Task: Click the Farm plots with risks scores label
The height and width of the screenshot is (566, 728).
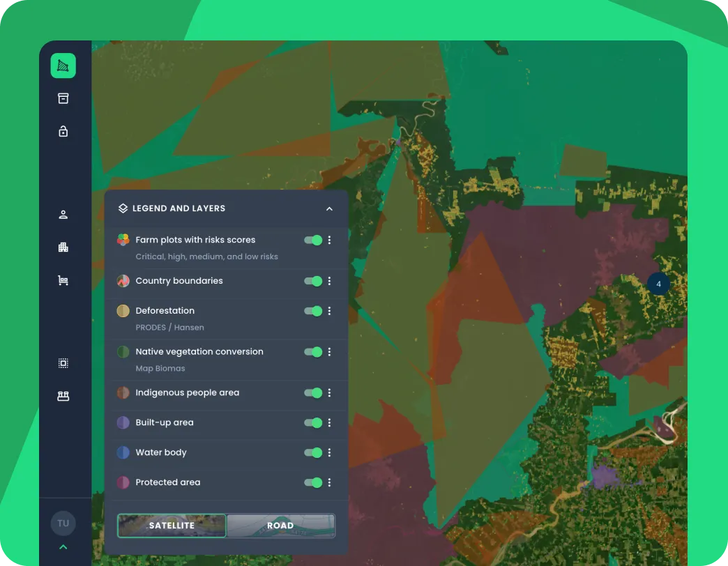Action: coord(195,240)
